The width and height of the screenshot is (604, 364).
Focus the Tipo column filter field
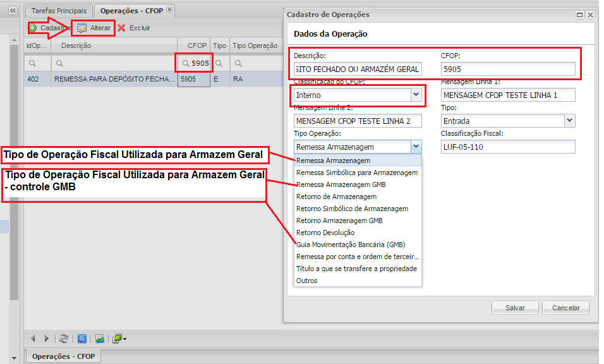coord(220,63)
